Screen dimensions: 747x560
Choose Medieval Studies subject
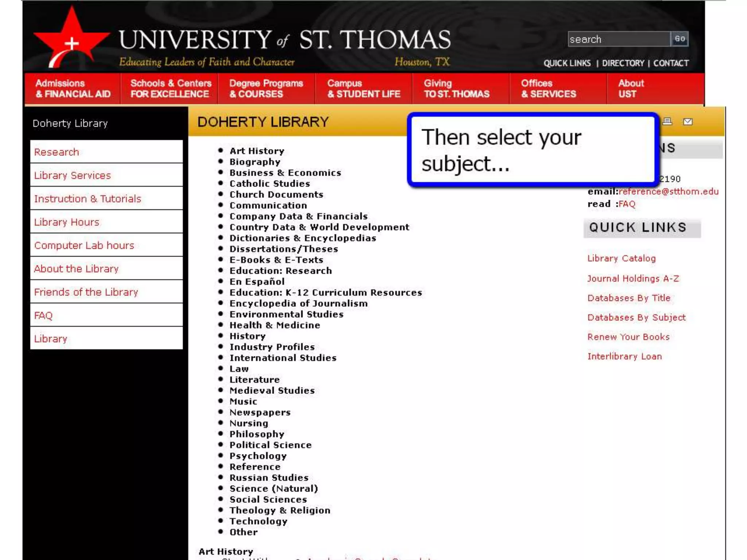pyautogui.click(x=272, y=390)
